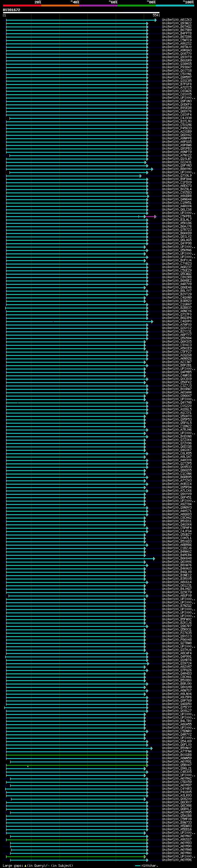Open hit UniRef100_Q5KMA6
This screenshot has height=868, width=197.
177,250
